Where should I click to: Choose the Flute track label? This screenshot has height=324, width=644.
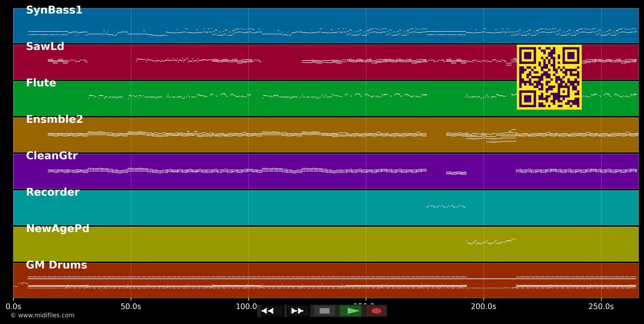click(41, 83)
